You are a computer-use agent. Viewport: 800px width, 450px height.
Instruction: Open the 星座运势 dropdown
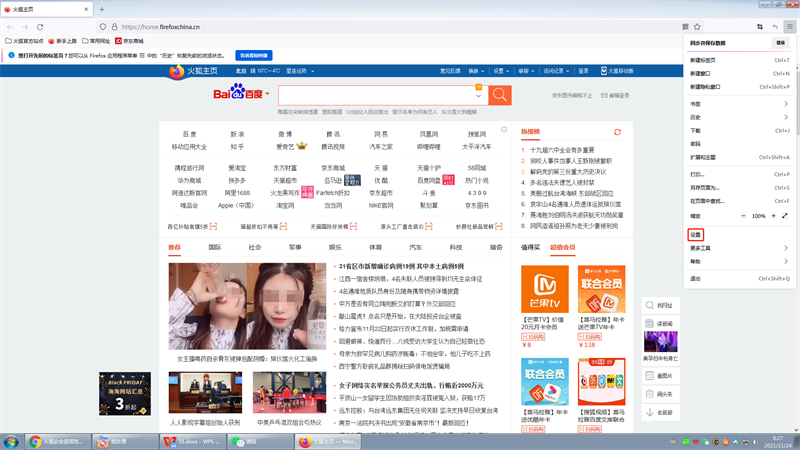300,71
